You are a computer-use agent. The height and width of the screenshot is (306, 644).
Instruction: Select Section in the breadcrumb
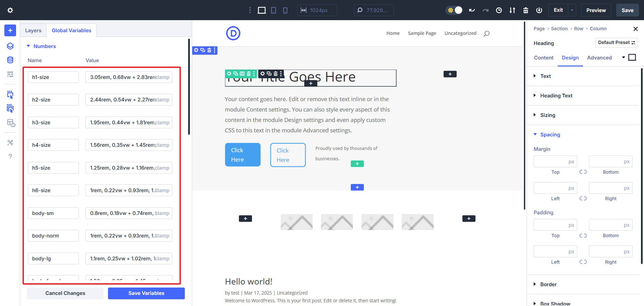pos(559,29)
